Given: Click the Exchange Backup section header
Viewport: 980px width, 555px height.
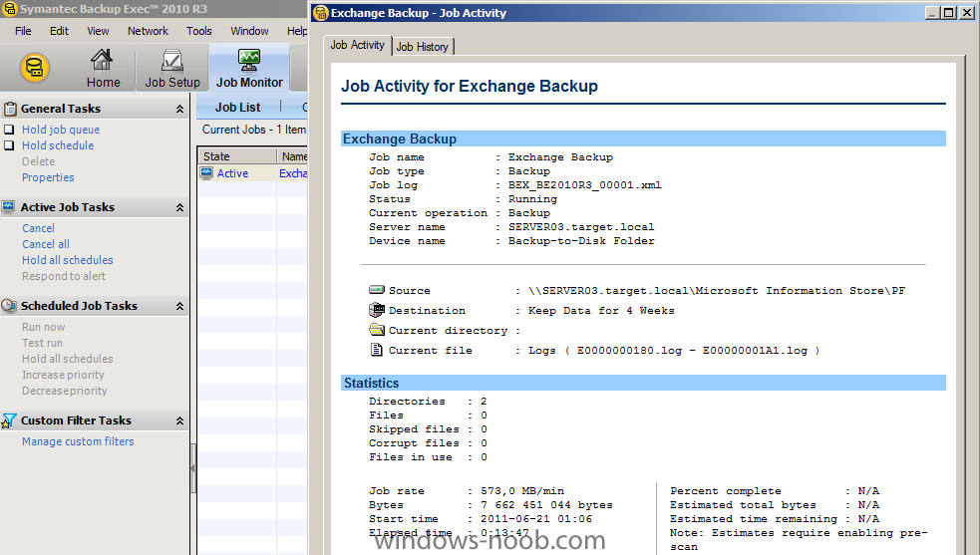Looking at the screenshot, I should [x=643, y=139].
